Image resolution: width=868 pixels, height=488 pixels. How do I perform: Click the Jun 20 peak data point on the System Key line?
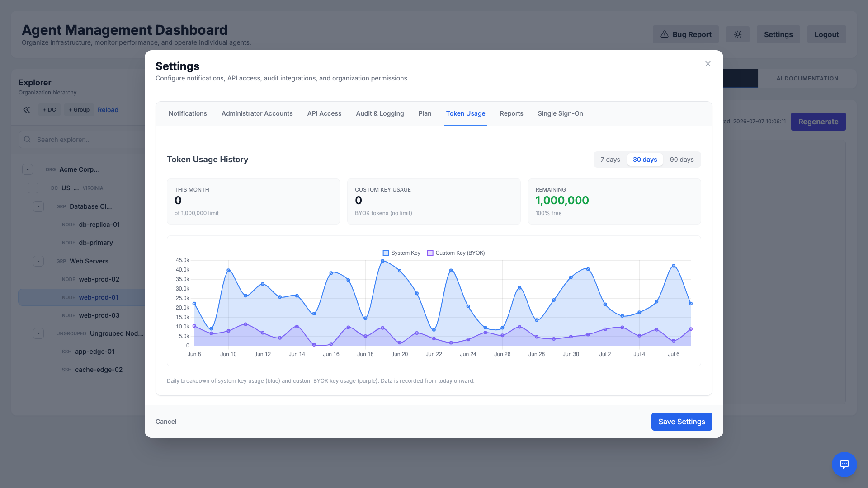tap(400, 271)
